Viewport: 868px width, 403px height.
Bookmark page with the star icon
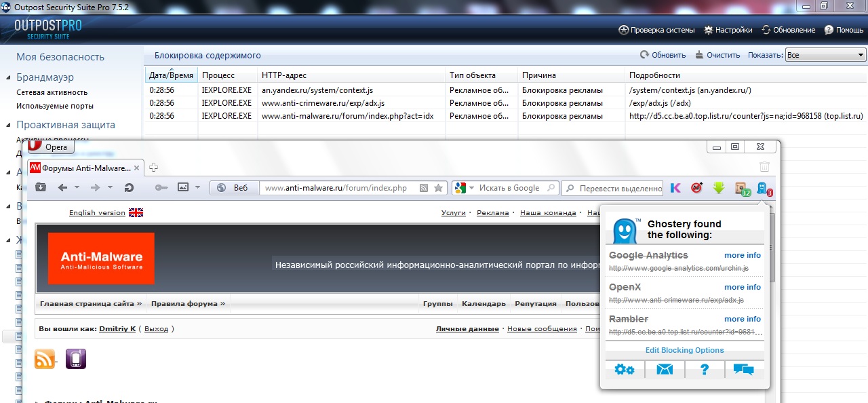[x=439, y=188]
